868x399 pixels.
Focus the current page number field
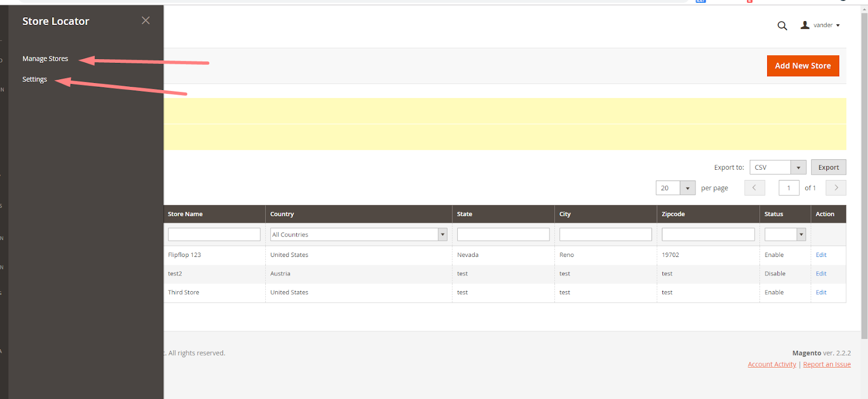click(x=789, y=188)
